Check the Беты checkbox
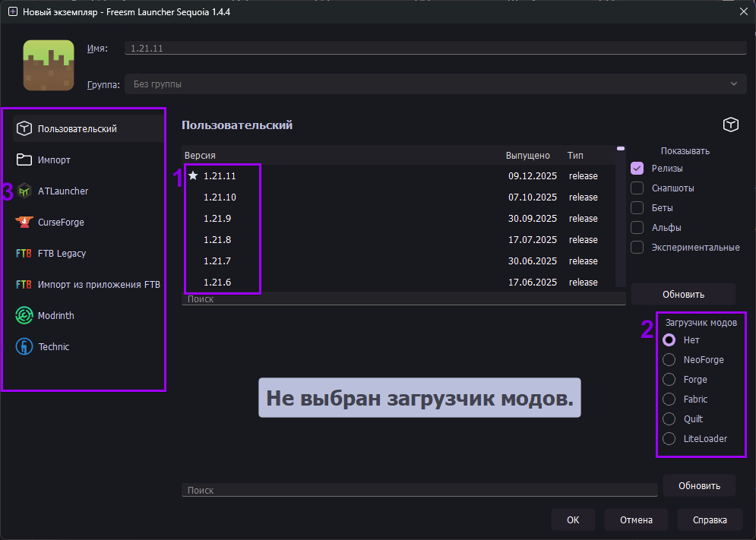756x540 pixels. pyautogui.click(x=636, y=207)
